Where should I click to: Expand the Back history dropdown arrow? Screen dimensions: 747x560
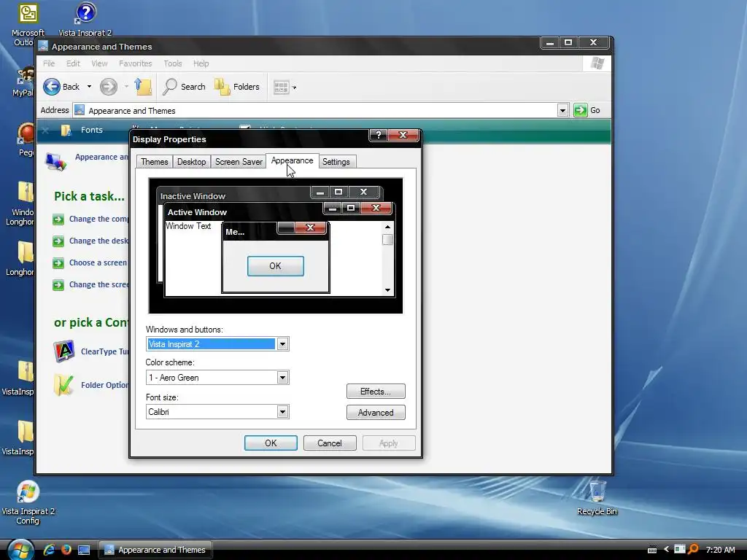[89, 87]
